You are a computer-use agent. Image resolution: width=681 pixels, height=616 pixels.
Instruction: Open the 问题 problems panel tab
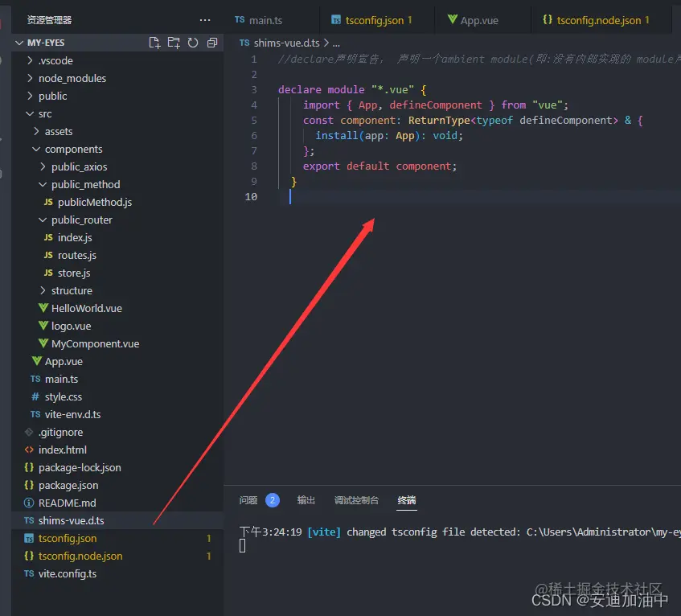248,500
